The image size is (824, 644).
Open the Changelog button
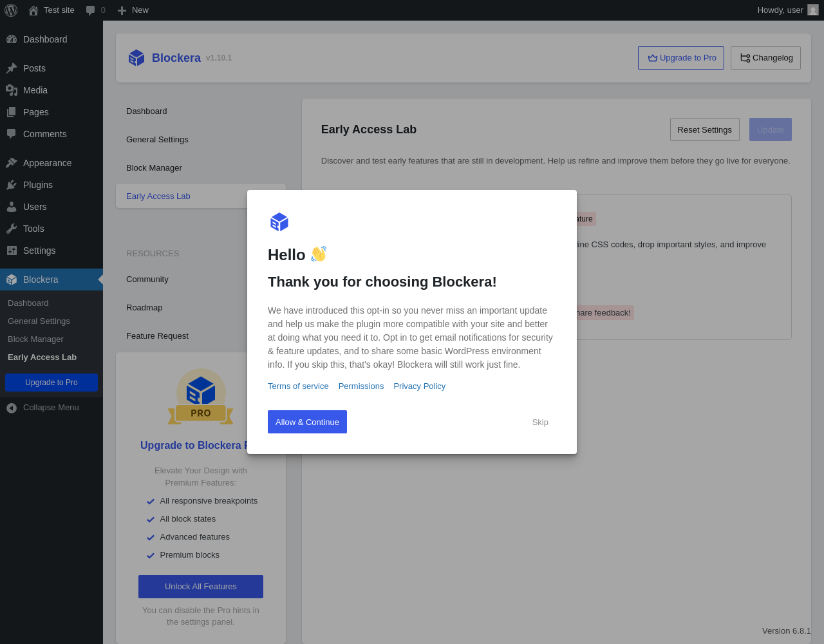coord(765,58)
